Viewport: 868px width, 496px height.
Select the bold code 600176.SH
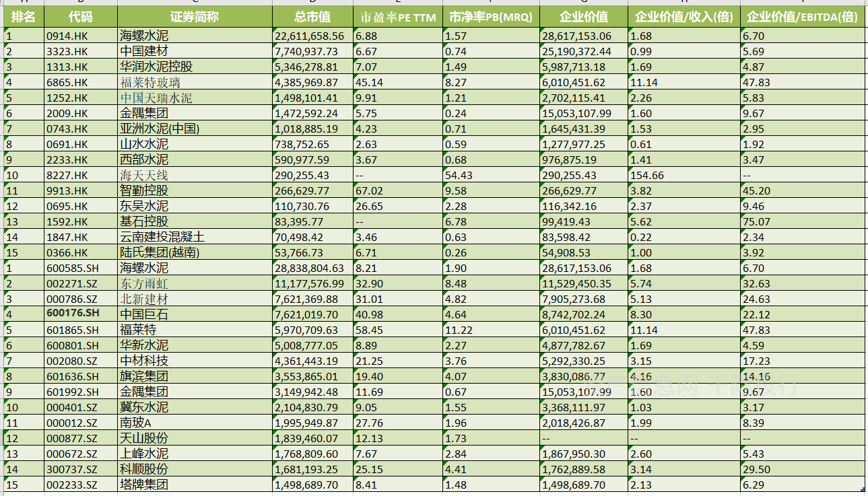(81, 314)
